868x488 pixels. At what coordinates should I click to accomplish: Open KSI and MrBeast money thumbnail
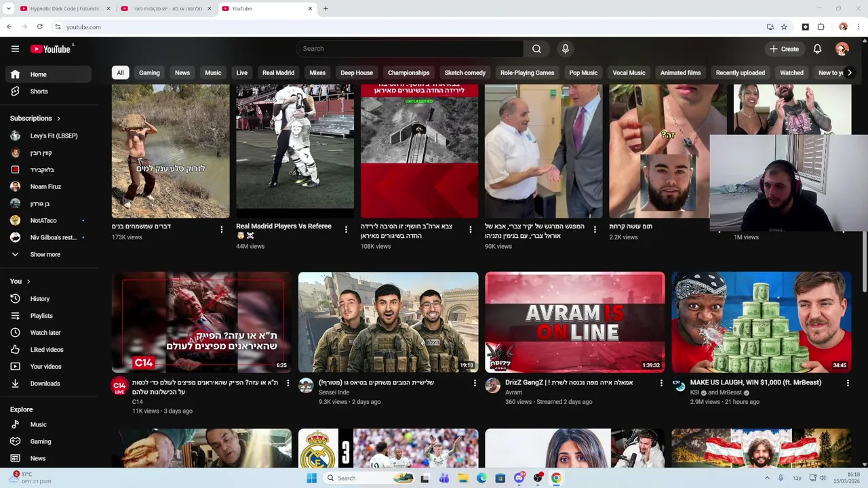(762, 322)
